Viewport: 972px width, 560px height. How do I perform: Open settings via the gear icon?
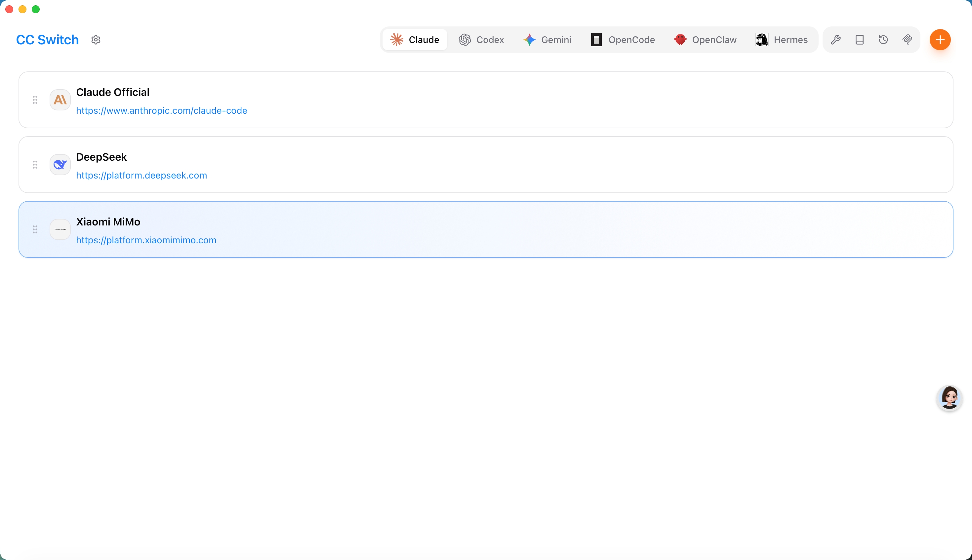(x=96, y=40)
